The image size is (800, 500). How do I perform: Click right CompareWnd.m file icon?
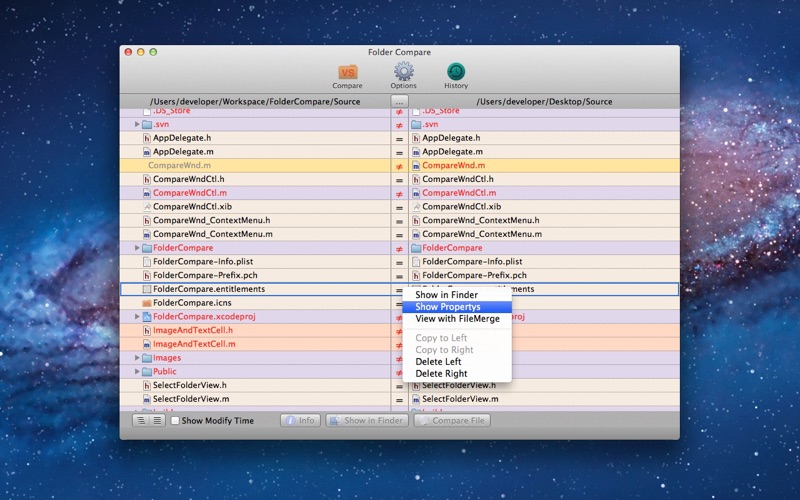416,165
